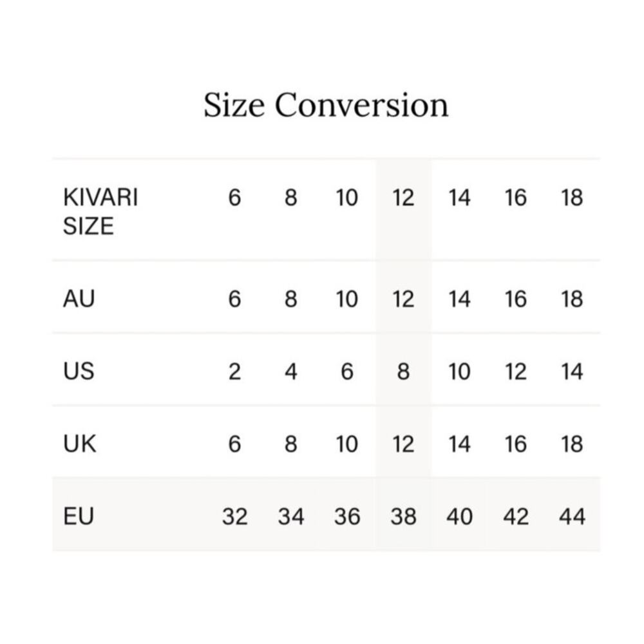Screen dimensions: 644x644
Task: Select the US row label
Action: 79,372
